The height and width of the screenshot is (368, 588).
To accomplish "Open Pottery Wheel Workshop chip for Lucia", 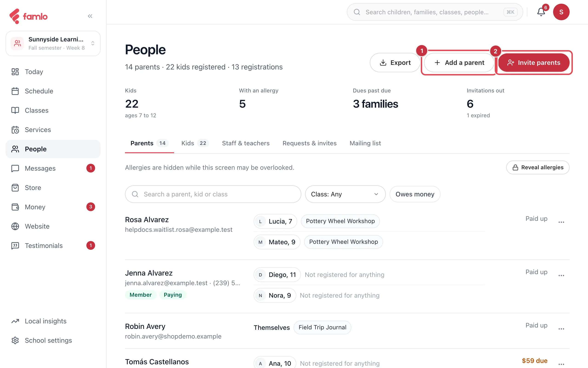I will (340, 221).
